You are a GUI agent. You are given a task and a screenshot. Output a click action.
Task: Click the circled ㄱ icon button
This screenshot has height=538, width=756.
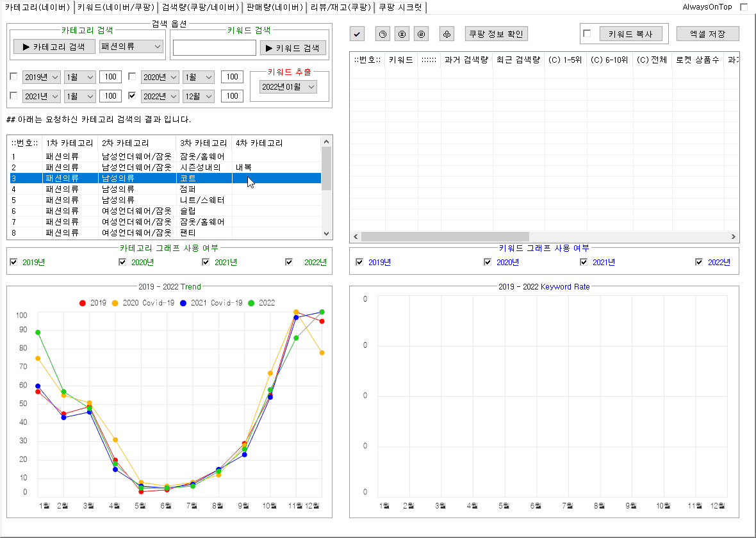[383, 34]
